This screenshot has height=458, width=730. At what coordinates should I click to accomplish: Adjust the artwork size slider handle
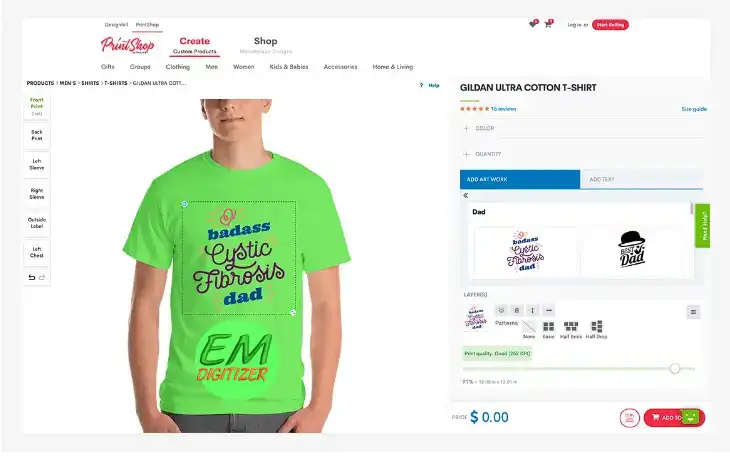pos(675,369)
